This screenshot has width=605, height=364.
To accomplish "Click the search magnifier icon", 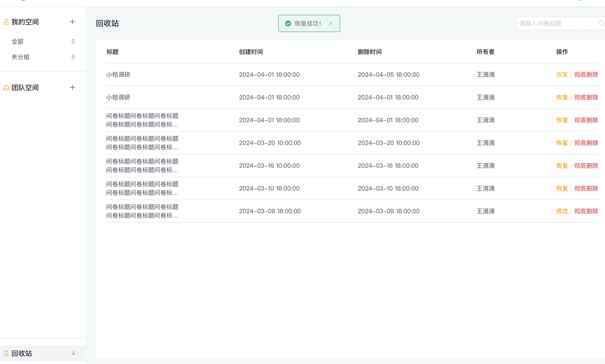I will click(x=601, y=23).
